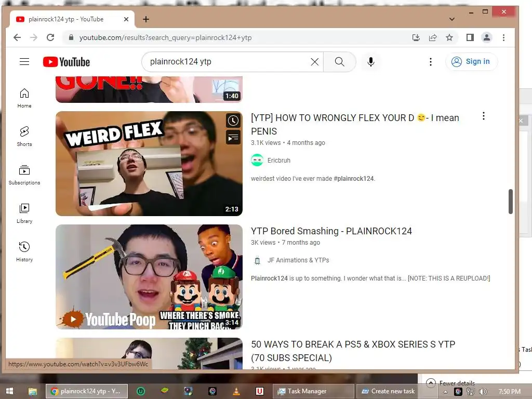Go forward in Chrome
The width and height of the screenshot is (532, 399).
click(34, 37)
